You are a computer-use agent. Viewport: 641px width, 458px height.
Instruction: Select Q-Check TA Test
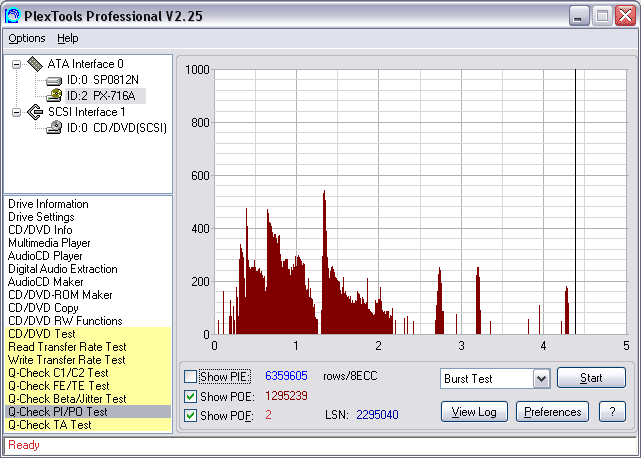(88, 425)
